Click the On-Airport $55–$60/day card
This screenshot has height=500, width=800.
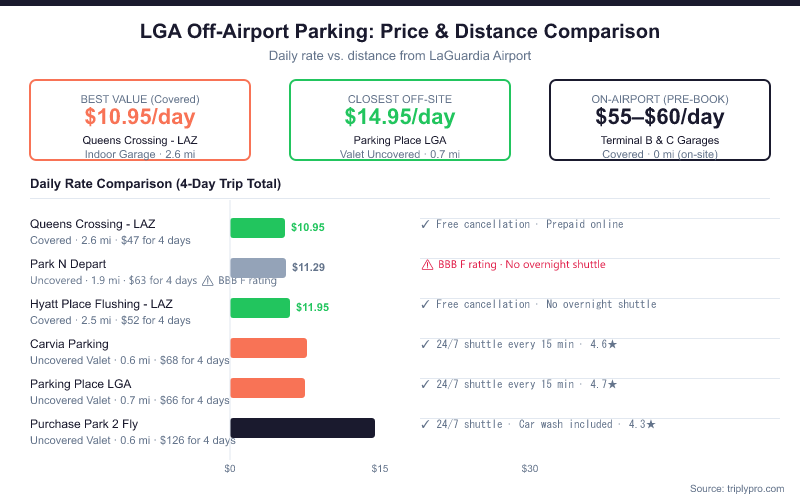click(660, 120)
